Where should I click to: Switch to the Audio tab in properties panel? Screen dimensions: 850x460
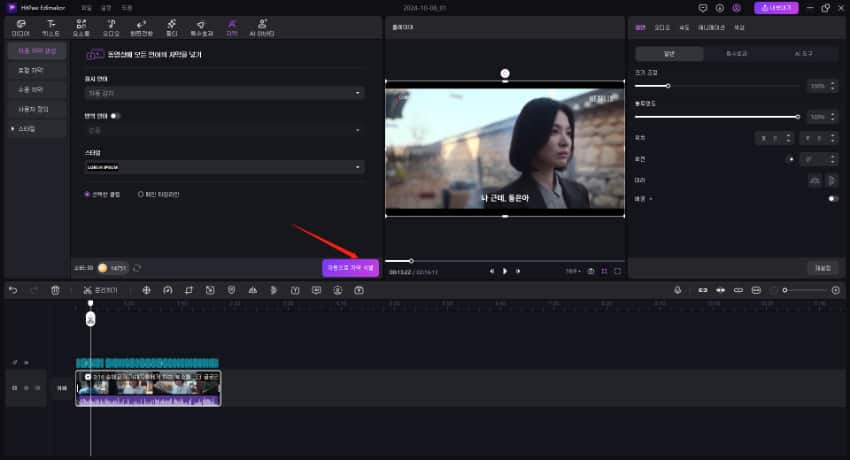tap(662, 27)
